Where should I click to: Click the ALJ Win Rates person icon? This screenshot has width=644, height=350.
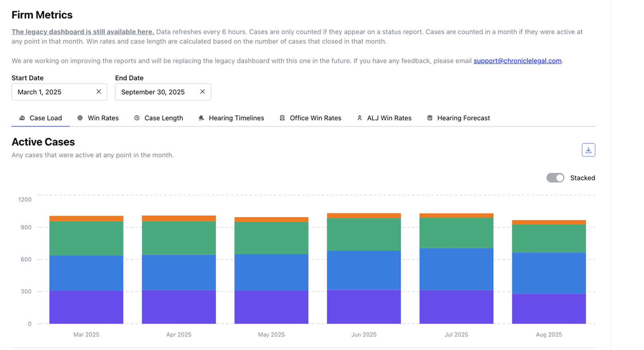[360, 118]
